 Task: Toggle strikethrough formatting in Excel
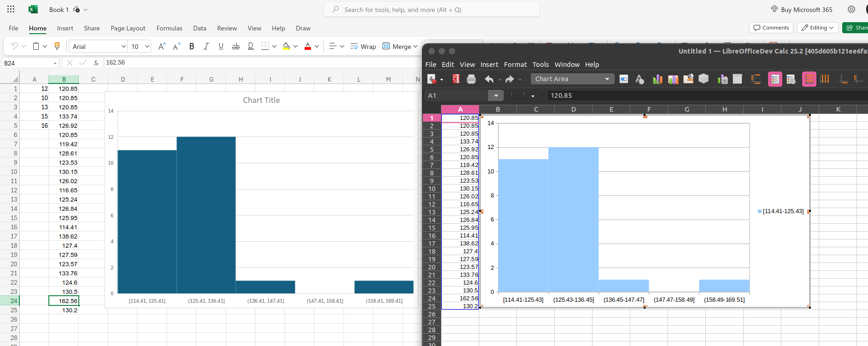coord(236,46)
